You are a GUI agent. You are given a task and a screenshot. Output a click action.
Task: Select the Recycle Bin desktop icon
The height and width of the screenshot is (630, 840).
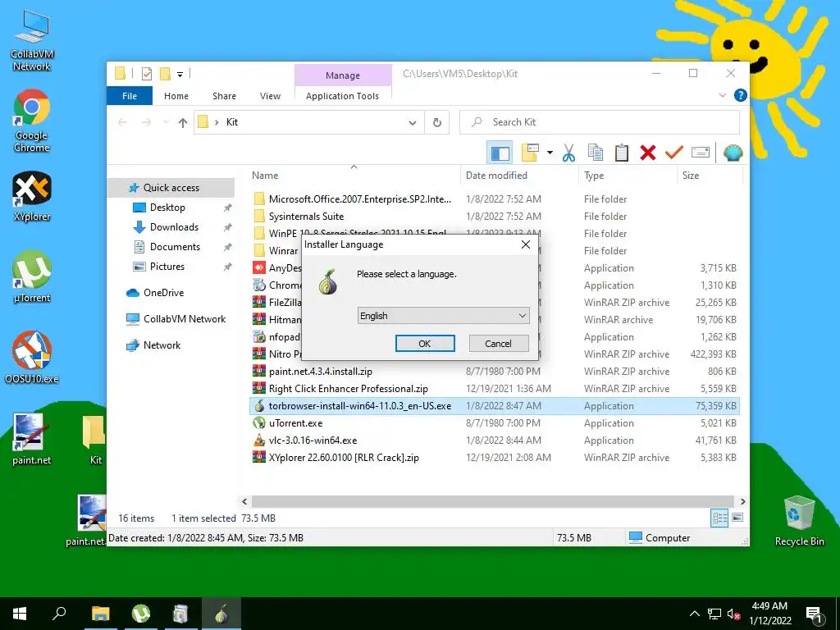[799, 521]
